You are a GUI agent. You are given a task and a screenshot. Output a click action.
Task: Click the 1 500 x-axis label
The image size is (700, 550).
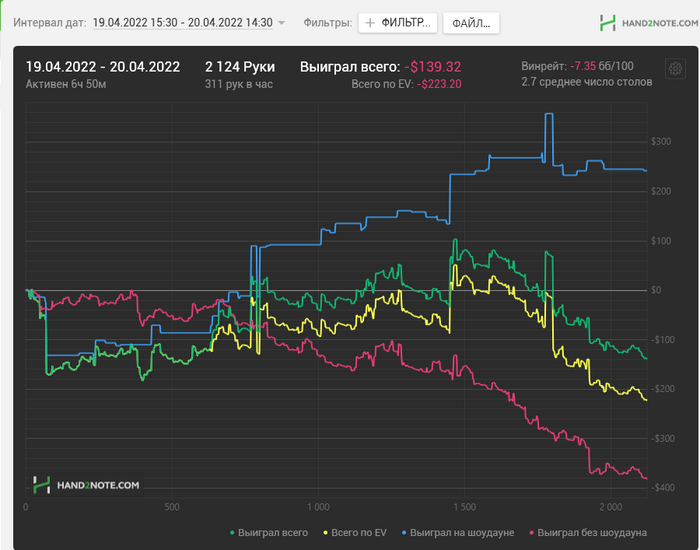465,507
